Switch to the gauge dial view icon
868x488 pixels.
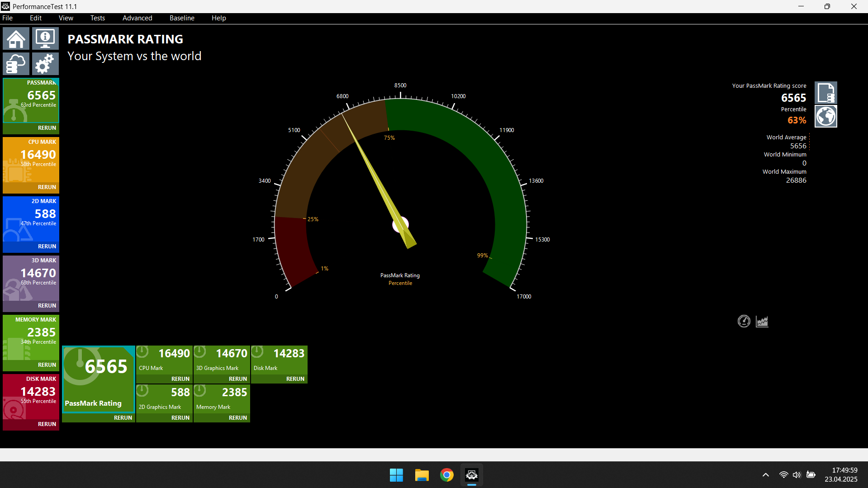(x=744, y=321)
